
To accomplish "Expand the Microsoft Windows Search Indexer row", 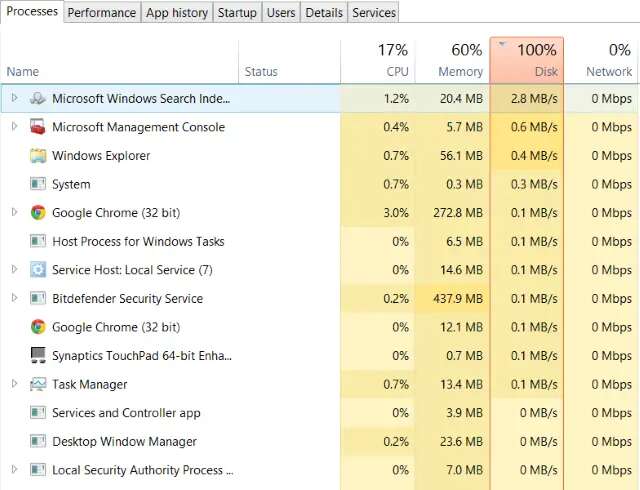I will point(15,98).
